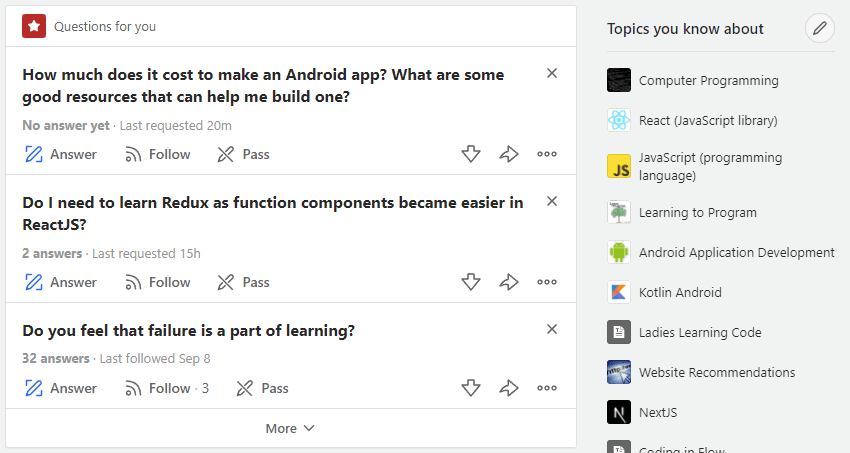
Task: Answer the Android app cost question
Action: 61,154
